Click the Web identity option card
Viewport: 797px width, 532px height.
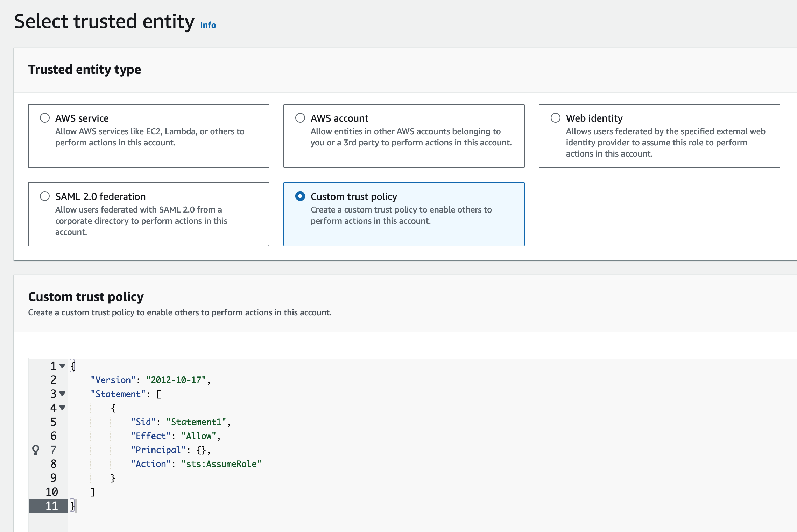click(x=659, y=136)
